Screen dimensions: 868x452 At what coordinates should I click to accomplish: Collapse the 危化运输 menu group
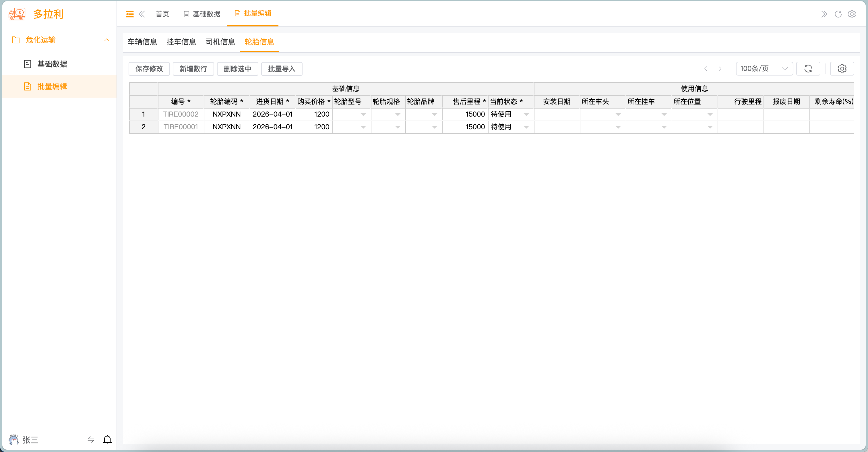[106, 40]
